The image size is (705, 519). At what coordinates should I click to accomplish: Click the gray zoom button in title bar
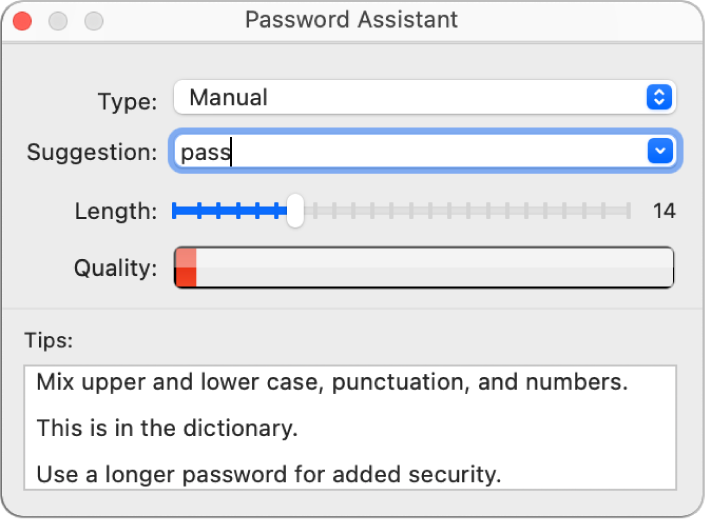[93, 20]
